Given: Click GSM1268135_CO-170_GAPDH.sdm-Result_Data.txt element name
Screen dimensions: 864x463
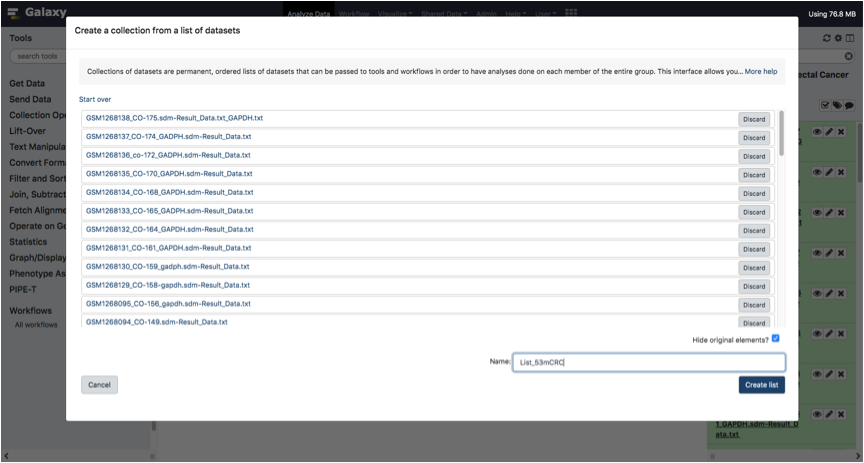Looking at the screenshot, I should (169, 174).
